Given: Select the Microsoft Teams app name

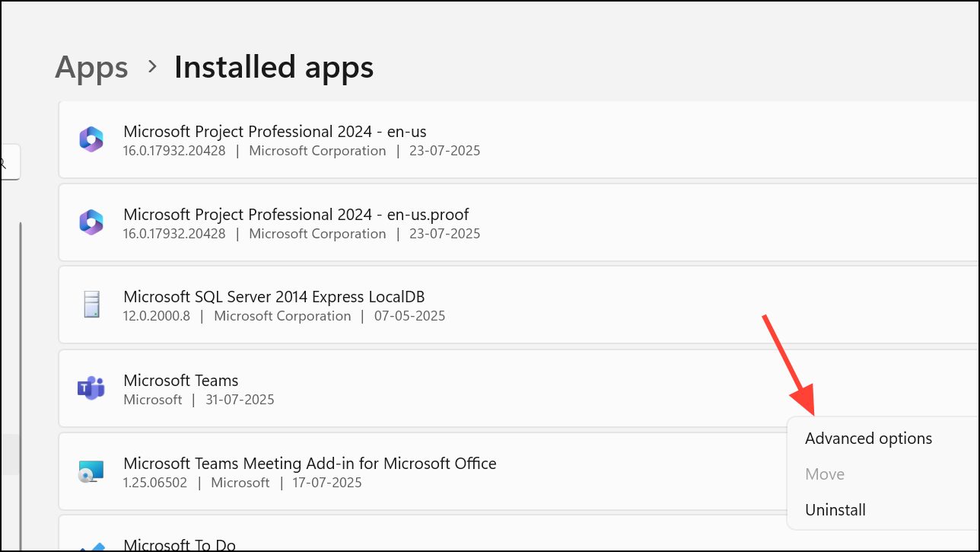Looking at the screenshot, I should coord(181,381).
